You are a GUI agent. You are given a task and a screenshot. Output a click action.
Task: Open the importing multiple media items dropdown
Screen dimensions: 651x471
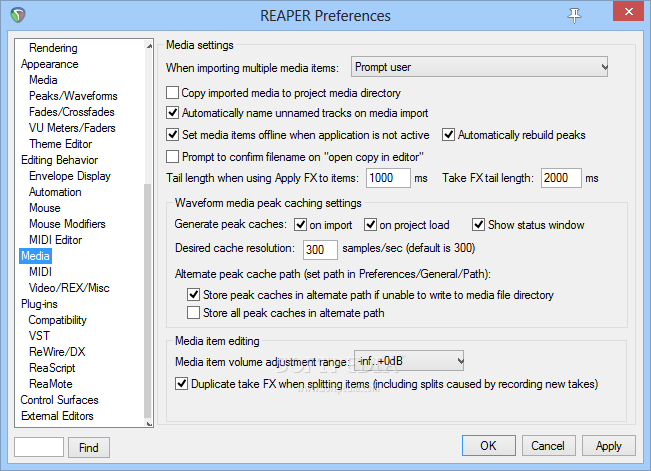click(479, 67)
